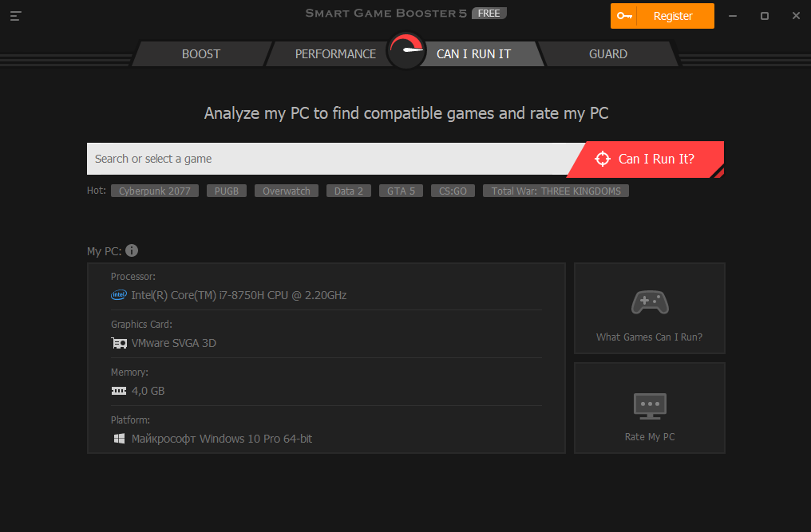Viewport: 811px width, 532px height.
Task: Select Total War: THREE KINGDOMS tag
Action: [x=556, y=191]
